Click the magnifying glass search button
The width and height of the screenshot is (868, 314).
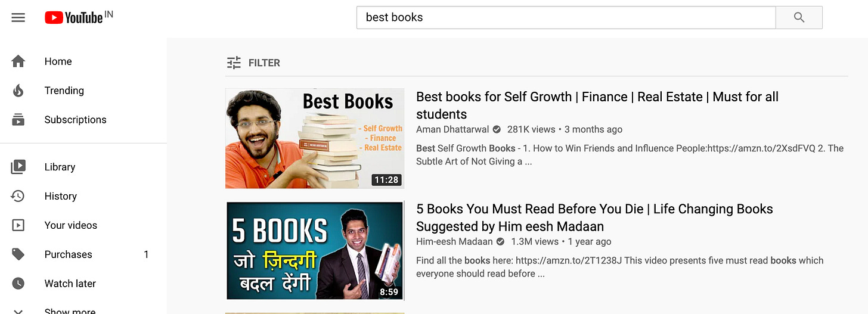coord(799,18)
